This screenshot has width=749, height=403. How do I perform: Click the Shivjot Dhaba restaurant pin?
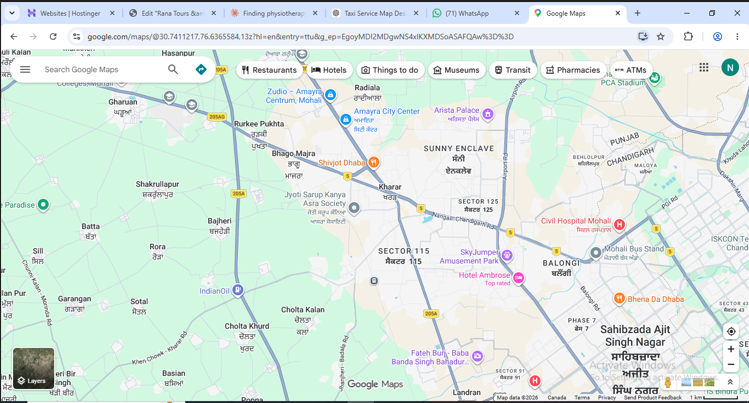pyautogui.click(x=374, y=163)
